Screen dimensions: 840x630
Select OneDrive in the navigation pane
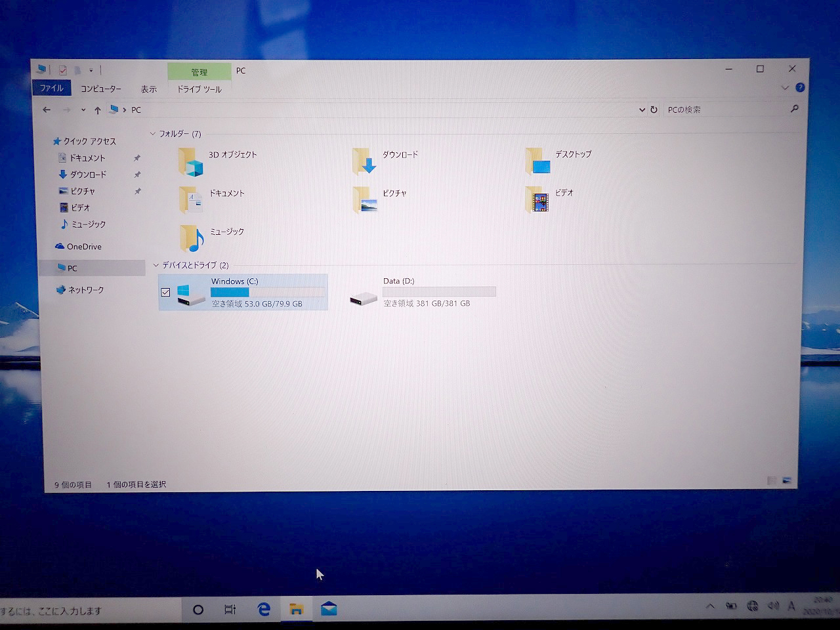(x=84, y=247)
